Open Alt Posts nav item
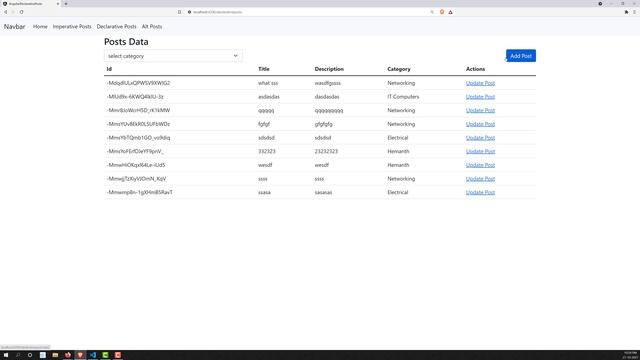Screen dimensions: 640x360 [x=152, y=27]
